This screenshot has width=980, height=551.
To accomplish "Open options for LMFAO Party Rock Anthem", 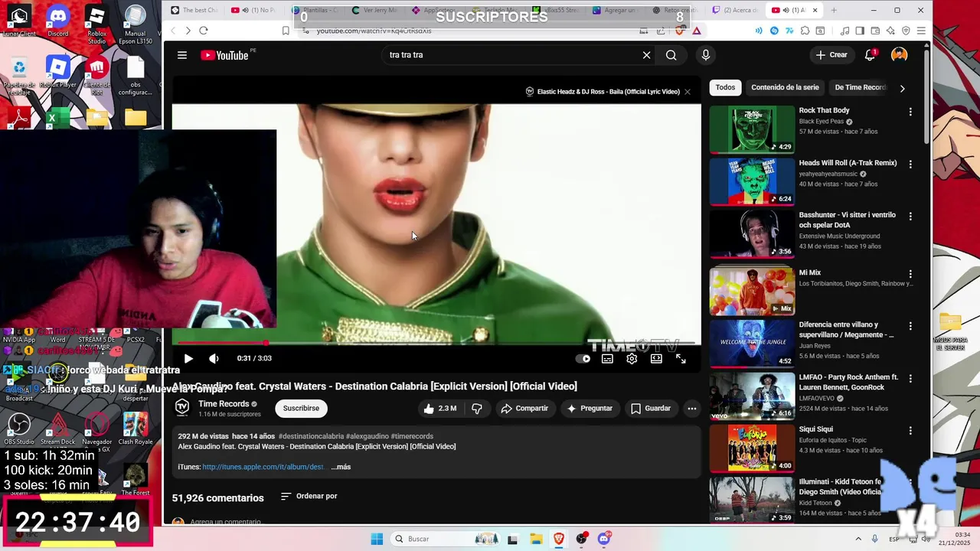I will [x=910, y=378].
